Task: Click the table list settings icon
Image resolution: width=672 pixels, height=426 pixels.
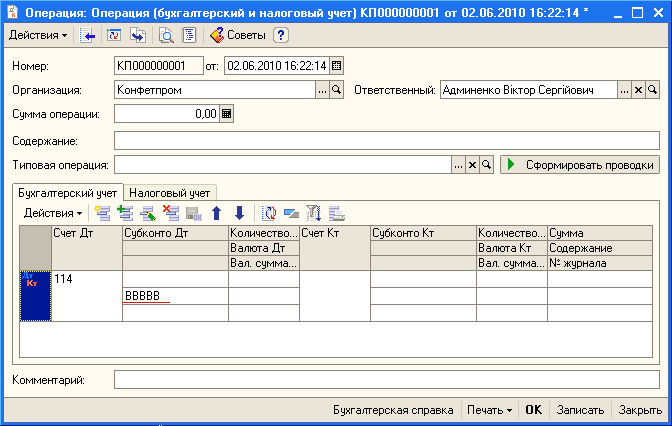Action: [337, 213]
